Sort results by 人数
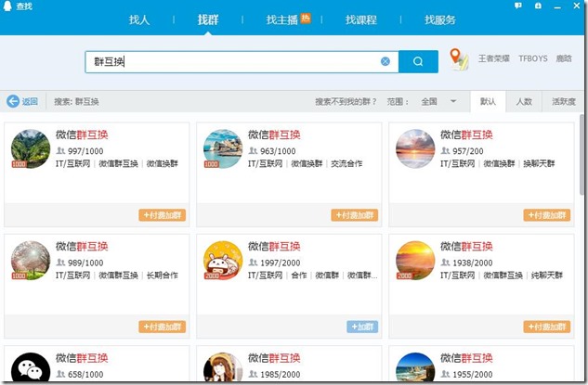This screenshot has height=385, width=588. (x=524, y=102)
